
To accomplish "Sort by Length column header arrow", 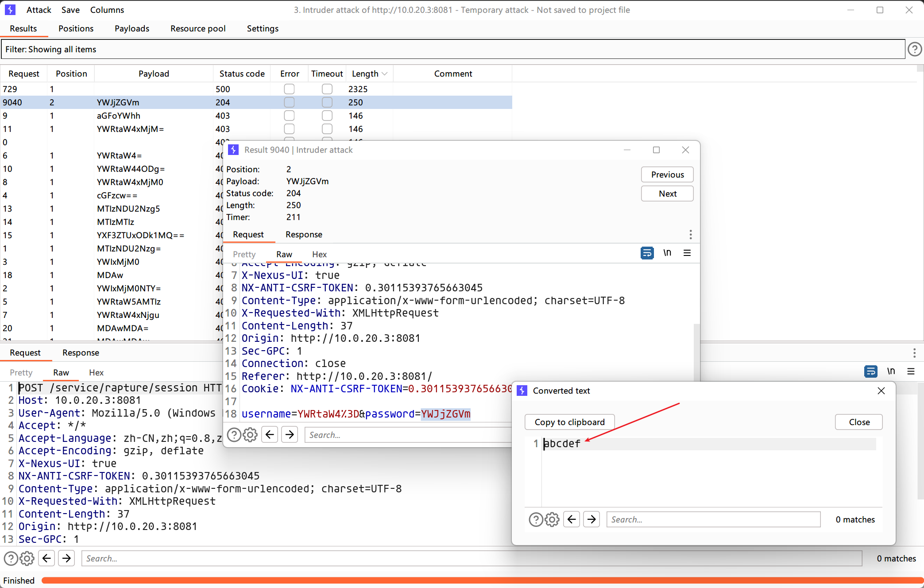I will [x=384, y=73].
